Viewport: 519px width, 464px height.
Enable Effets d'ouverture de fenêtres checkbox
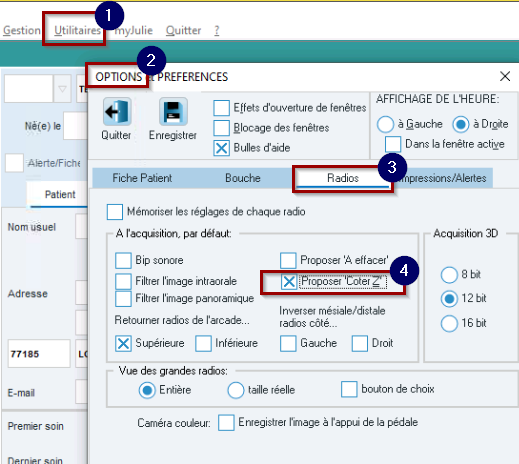pos(221,108)
